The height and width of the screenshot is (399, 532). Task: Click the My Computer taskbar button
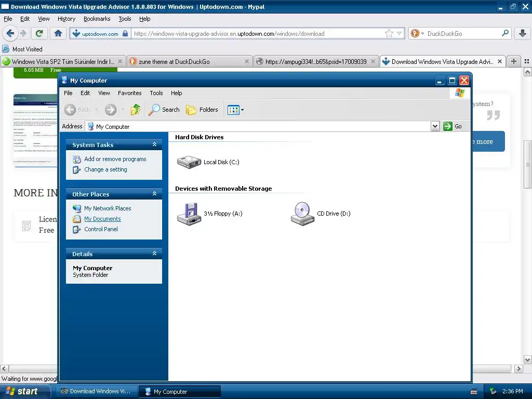pos(179,391)
